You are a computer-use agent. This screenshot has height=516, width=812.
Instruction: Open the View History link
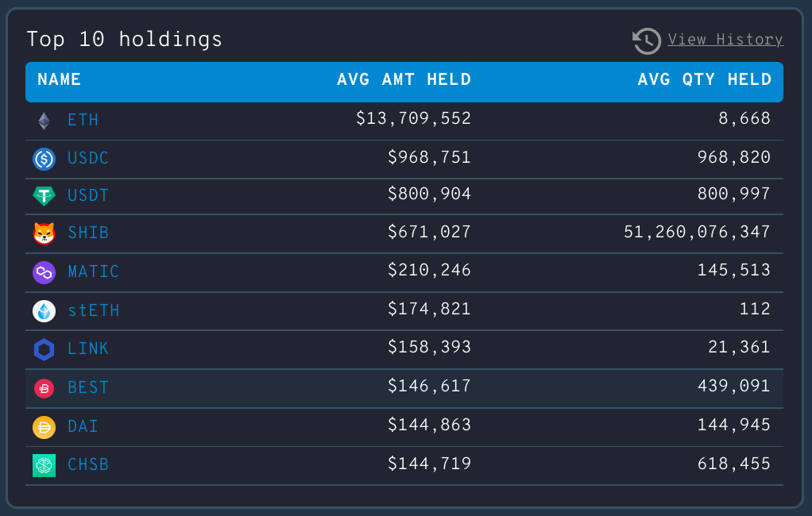[x=725, y=40]
